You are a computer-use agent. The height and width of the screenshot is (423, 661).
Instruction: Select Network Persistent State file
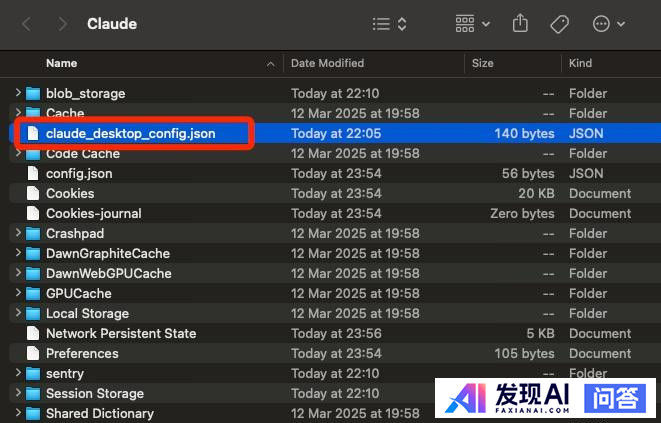[120, 333]
